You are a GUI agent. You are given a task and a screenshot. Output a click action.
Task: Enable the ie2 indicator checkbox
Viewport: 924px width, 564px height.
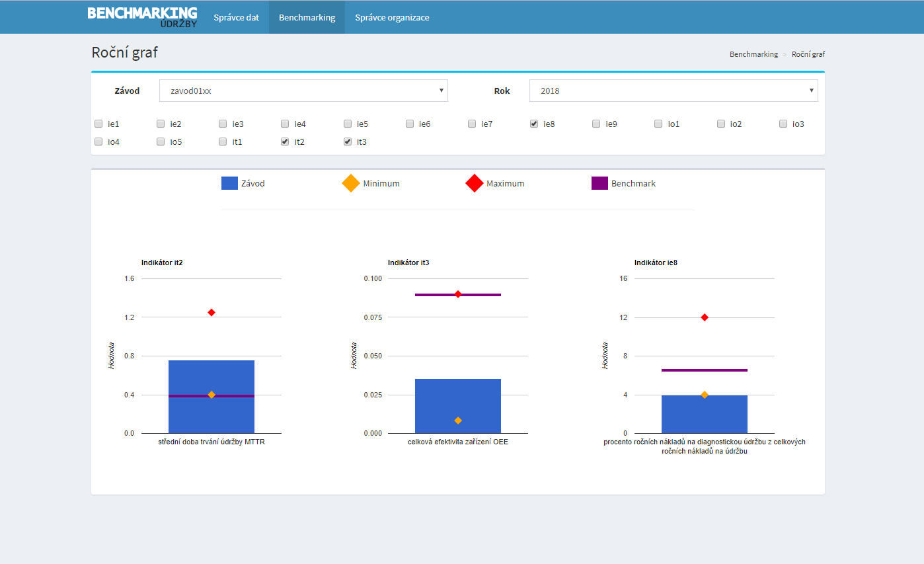[x=161, y=124]
